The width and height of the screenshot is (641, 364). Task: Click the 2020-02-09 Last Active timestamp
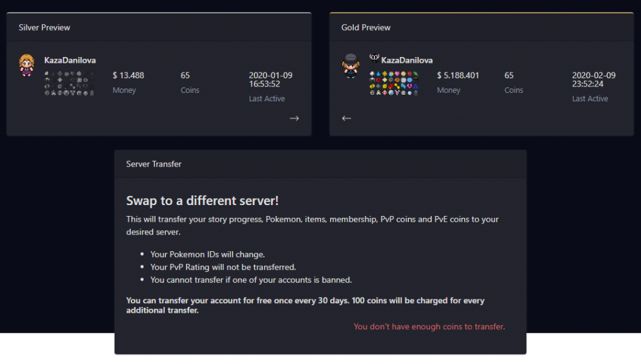tap(594, 79)
